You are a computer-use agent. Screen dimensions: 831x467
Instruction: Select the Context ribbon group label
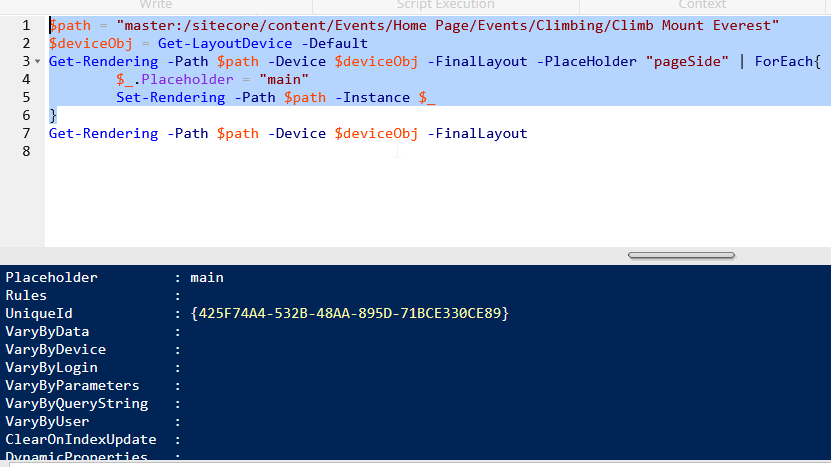tap(702, 5)
